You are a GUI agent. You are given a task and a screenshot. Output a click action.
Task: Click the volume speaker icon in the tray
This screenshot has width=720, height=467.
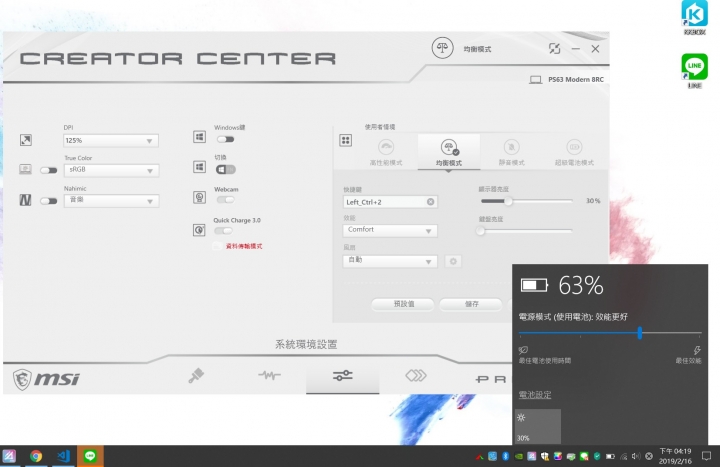click(x=636, y=456)
